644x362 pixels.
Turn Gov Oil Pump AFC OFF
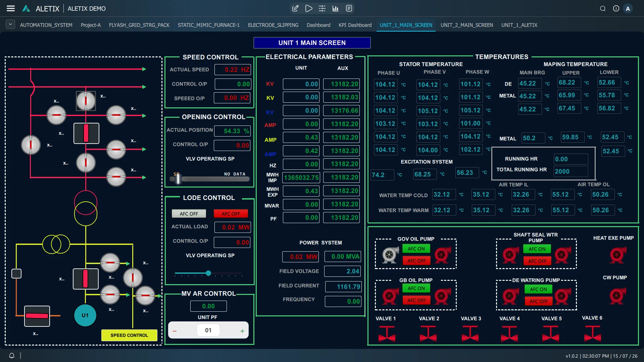(x=416, y=261)
